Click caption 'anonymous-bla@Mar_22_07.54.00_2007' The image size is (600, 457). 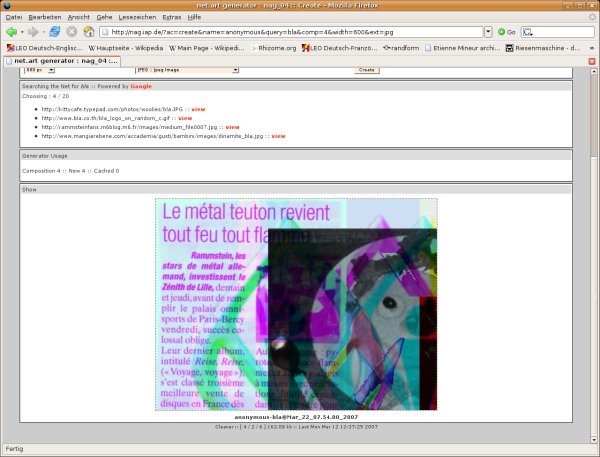(296, 417)
